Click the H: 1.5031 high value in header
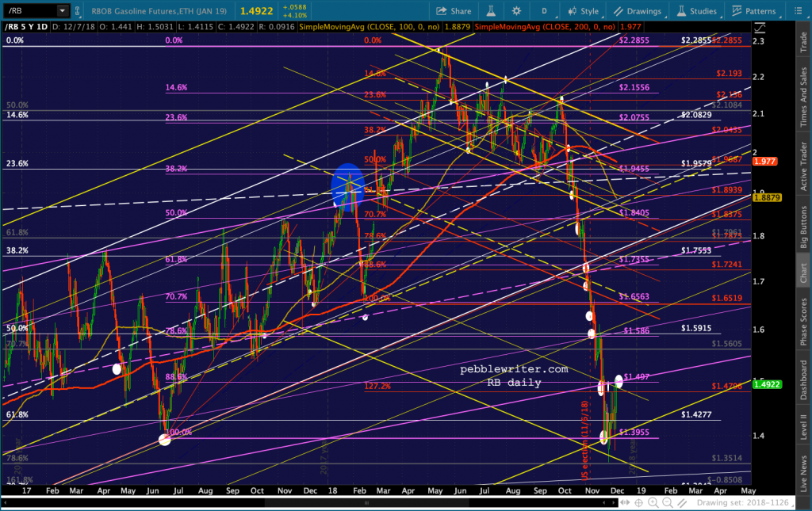The width and height of the screenshot is (812, 511). coord(156,26)
